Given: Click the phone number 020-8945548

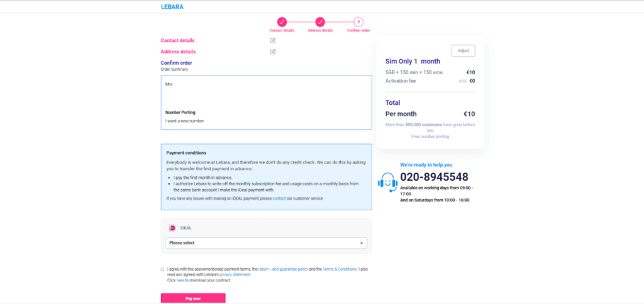Looking at the screenshot, I should tap(434, 177).
